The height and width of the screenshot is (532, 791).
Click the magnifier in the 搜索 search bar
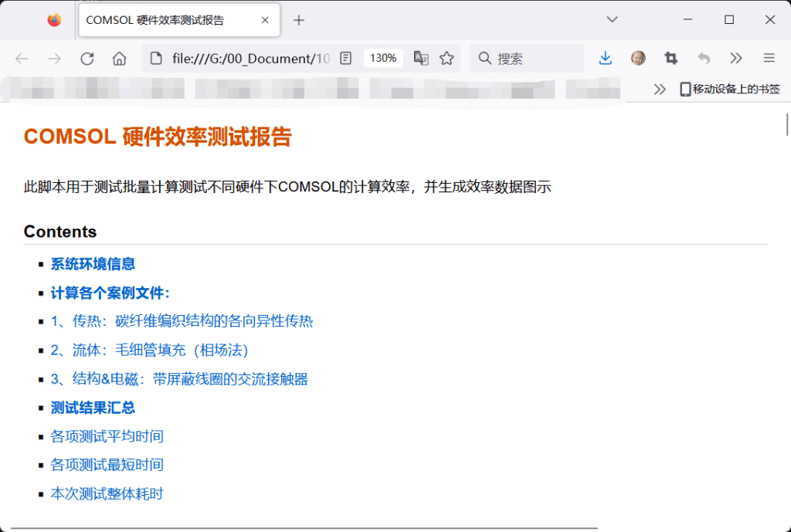pos(483,58)
